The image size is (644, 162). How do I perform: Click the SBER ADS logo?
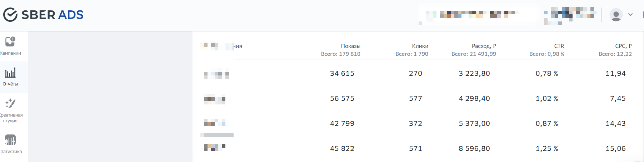tap(43, 15)
